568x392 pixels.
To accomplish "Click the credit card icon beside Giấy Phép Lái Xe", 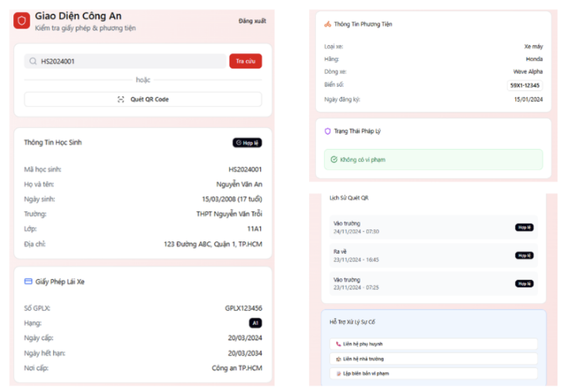I will pyautogui.click(x=28, y=282).
